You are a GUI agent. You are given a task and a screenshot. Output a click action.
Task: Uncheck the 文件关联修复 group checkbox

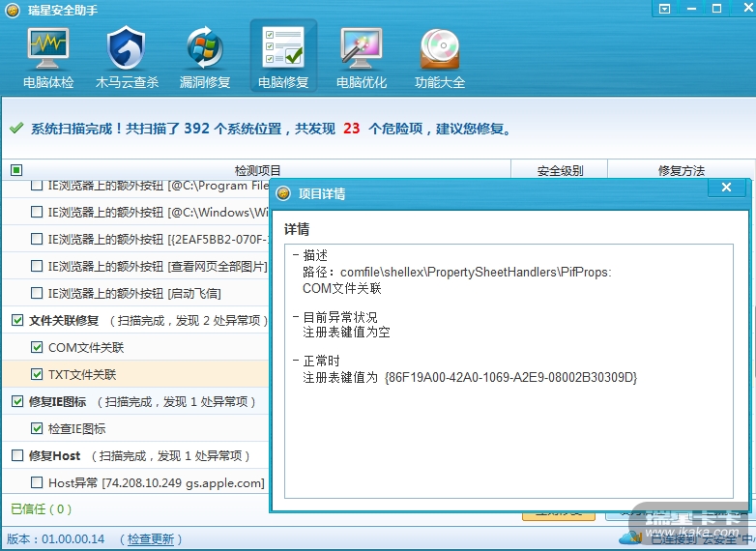[17, 320]
